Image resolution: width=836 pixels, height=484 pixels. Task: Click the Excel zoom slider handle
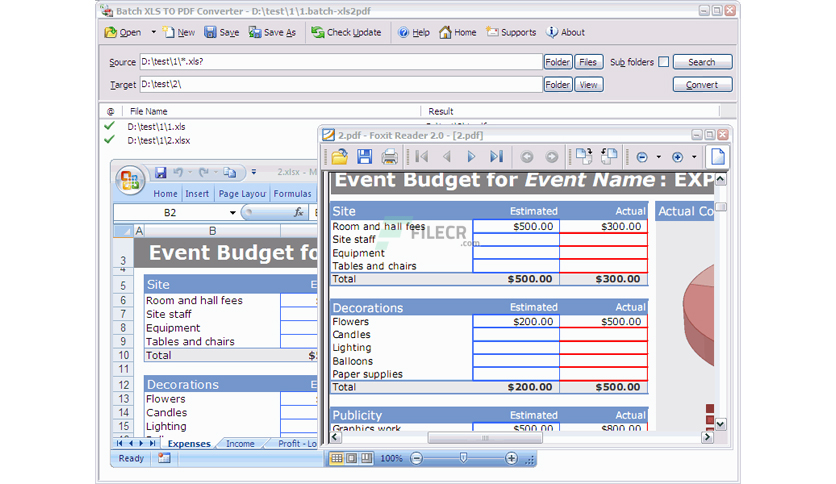[463, 458]
